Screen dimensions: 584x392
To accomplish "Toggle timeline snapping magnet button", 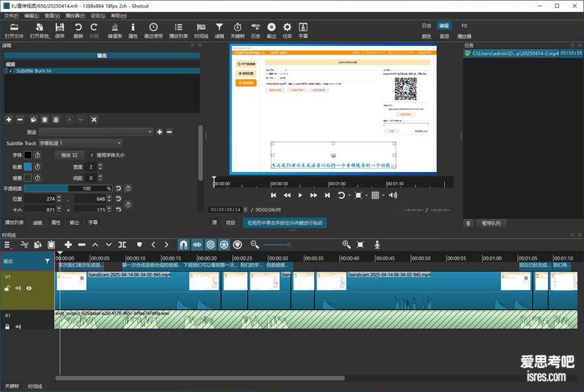I will tap(183, 245).
